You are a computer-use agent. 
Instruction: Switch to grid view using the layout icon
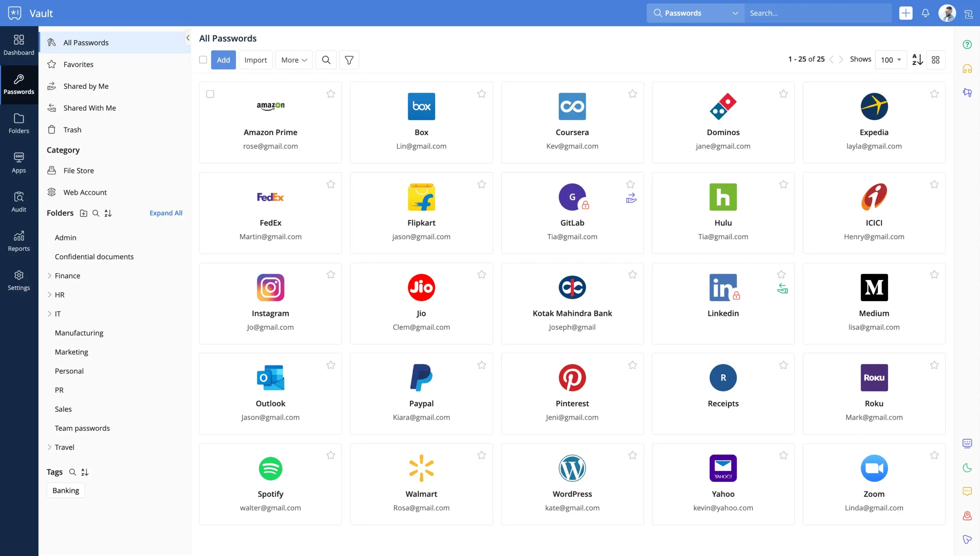pos(936,59)
